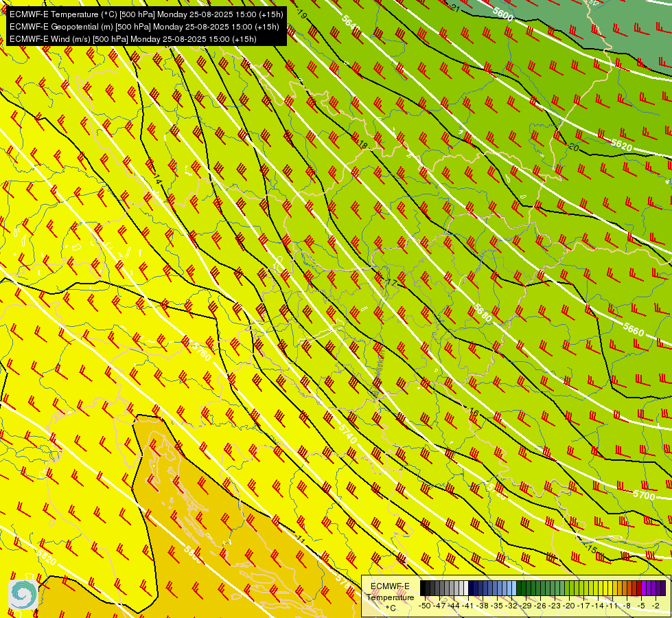Viewport: 672px width, 618px height.
Task: Click the 5760 geopotential contour label
Action: [200, 352]
